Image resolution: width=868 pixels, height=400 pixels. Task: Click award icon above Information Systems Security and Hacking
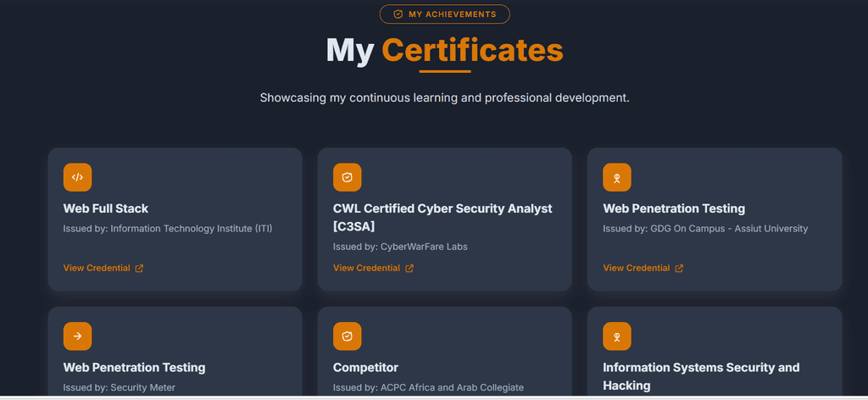tap(617, 336)
